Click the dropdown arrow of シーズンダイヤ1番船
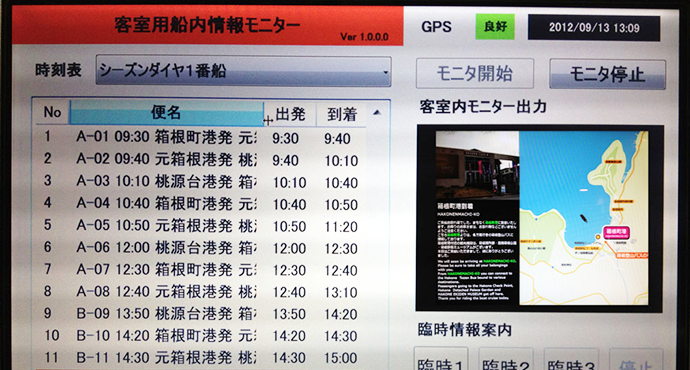 pos(385,72)
